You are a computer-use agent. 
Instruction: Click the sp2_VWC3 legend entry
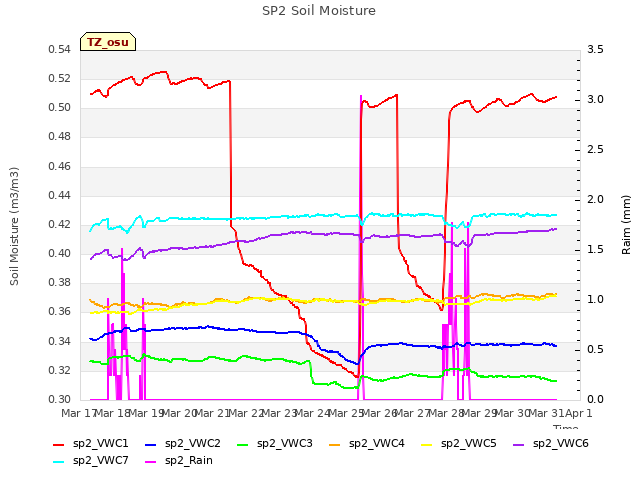coord(275,444)
